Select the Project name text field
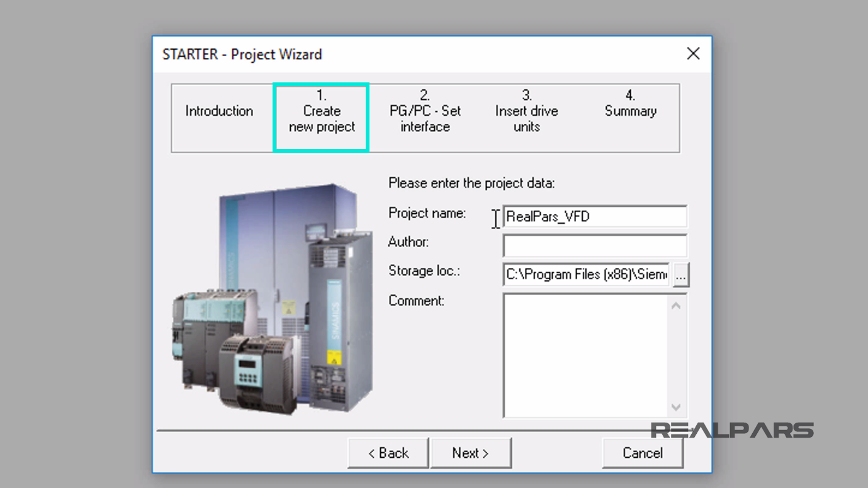The width and height of the screenshot is (868, 488). (595, 216)
